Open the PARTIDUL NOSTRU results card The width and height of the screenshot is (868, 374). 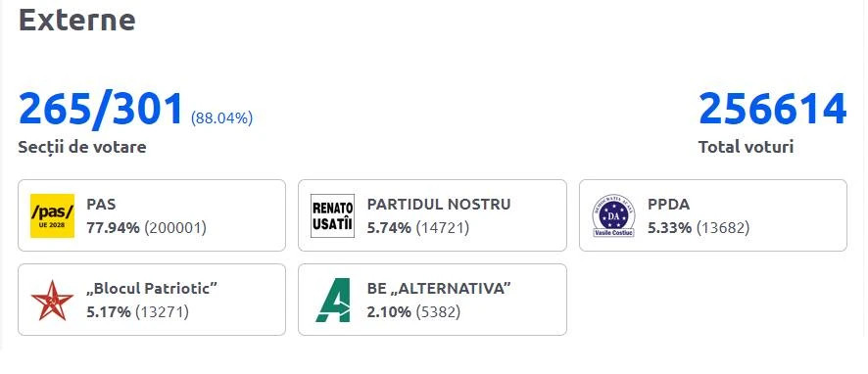432,215
